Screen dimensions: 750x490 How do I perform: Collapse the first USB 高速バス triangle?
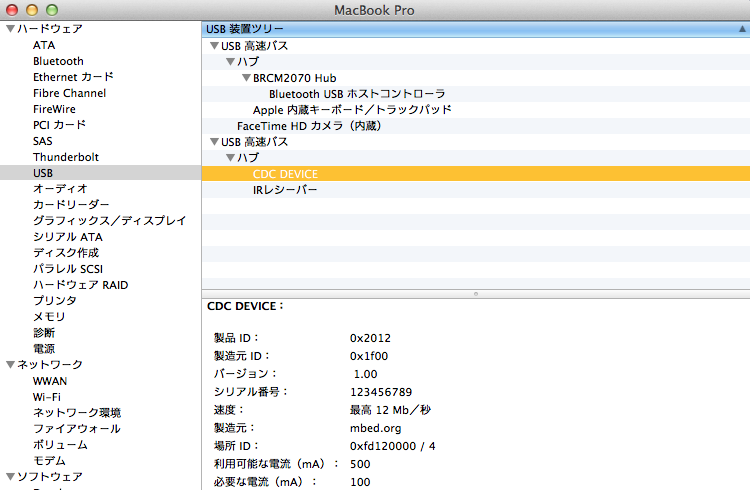(x=213, y=46)
